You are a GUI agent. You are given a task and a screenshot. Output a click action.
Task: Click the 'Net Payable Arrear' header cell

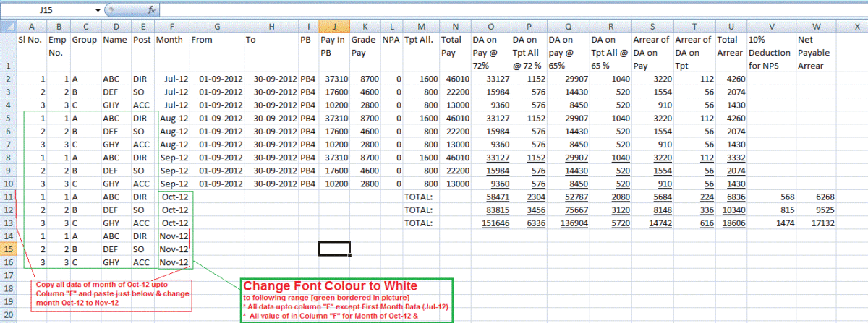point(817,52)
